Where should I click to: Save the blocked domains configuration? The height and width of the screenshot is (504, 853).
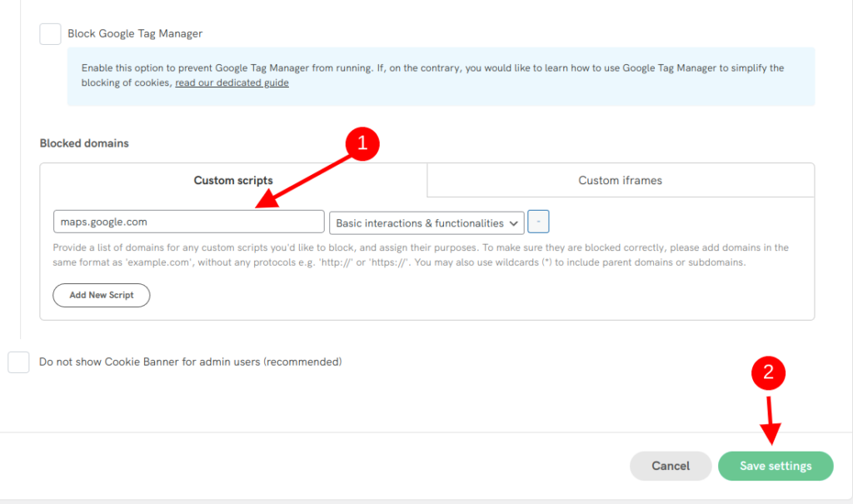[x=775, y=466]
